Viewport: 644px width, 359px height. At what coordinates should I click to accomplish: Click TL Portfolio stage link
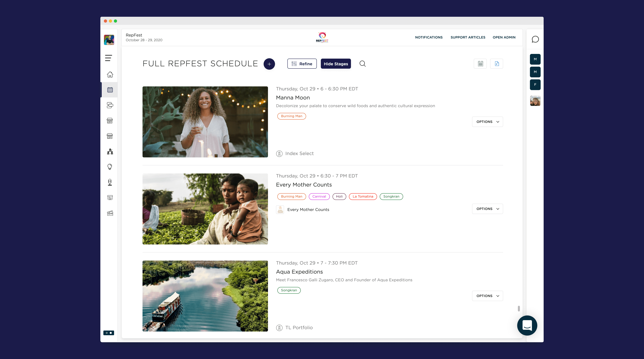(299, 328)
